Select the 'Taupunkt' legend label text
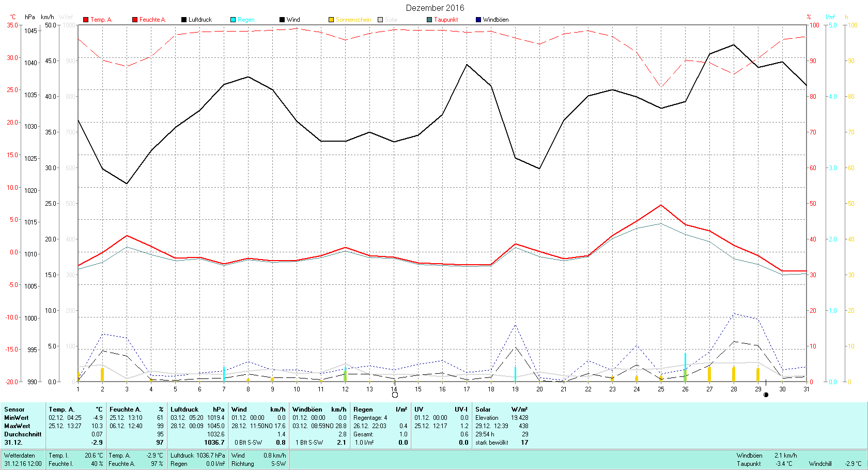Screen dimensions: 868x470 pyautogui.click(x=446, y=20)
